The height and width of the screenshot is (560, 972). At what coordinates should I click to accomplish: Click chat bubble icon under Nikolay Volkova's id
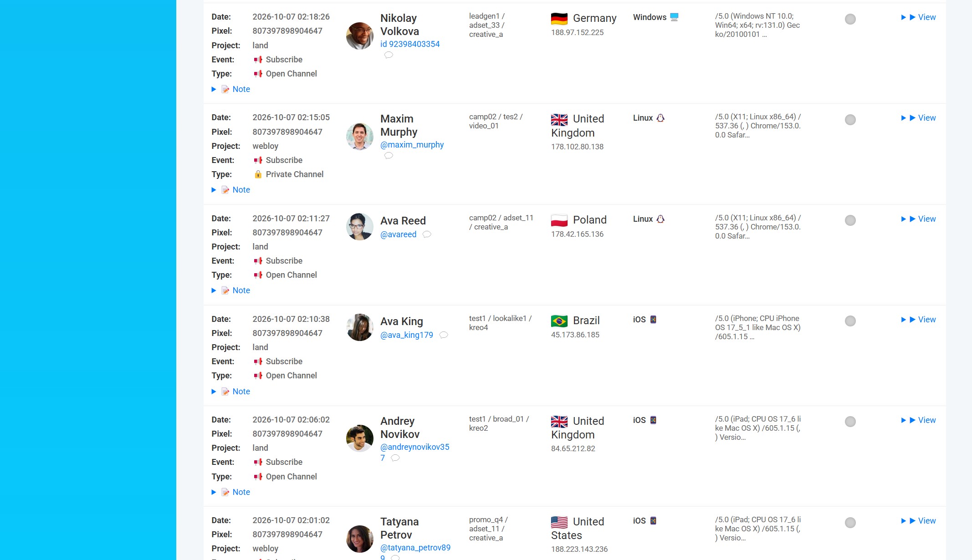[389, 55]
